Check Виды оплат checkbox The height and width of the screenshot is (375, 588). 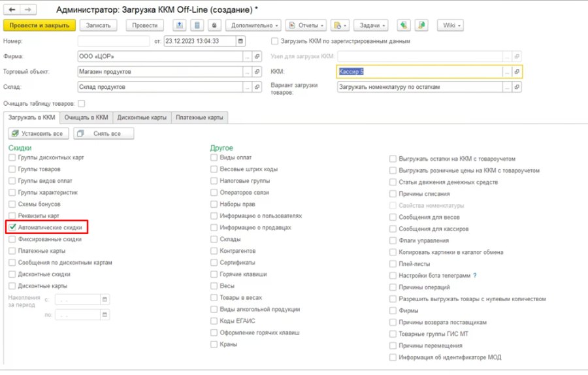(x=214, y=157)
